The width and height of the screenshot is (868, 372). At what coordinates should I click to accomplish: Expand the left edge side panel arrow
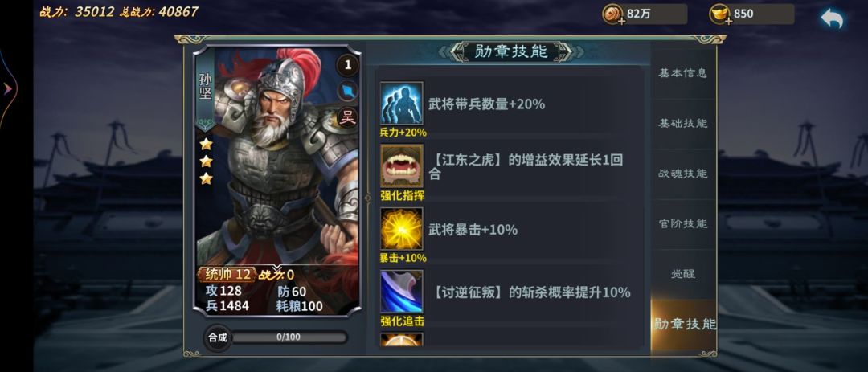[8, 88]
